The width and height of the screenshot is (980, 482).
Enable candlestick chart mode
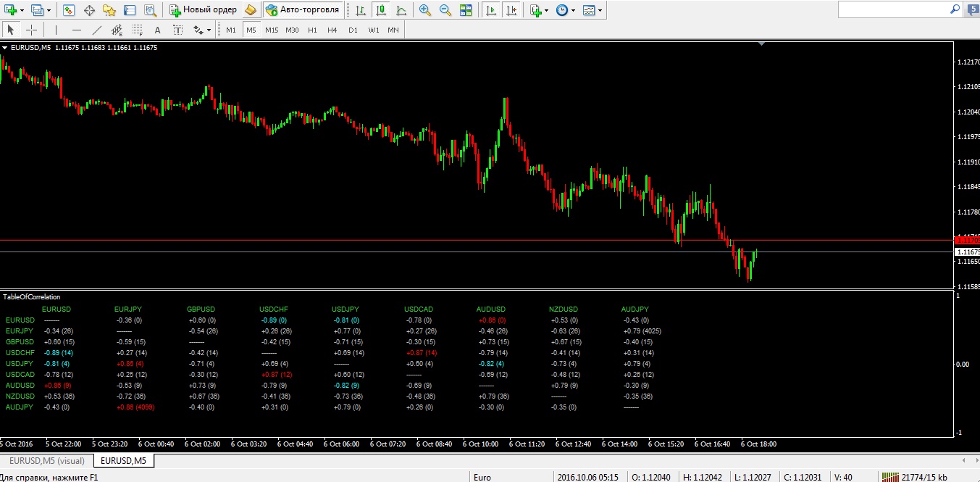(380, 10)
